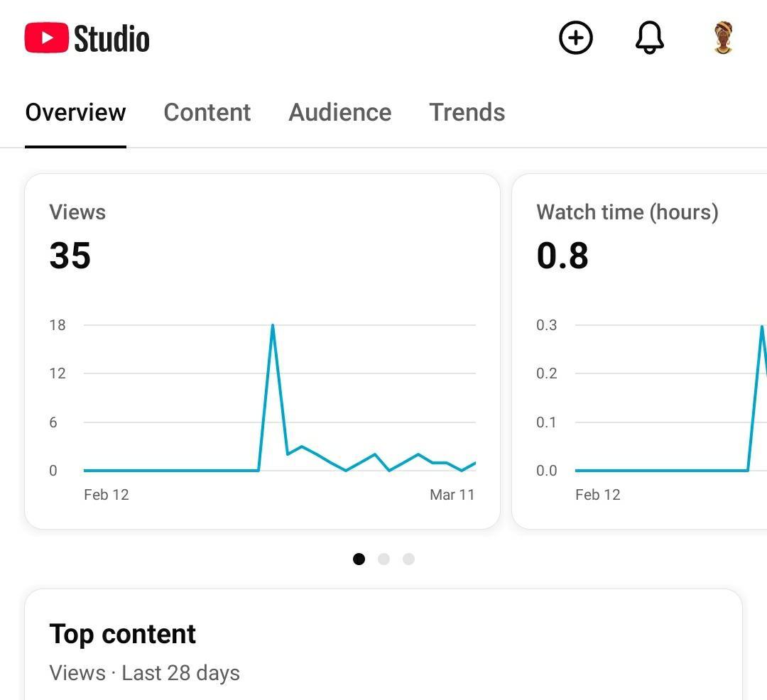Tap the watch time value 0.8
Screen dimensions: 767x700
pos(562,255)
